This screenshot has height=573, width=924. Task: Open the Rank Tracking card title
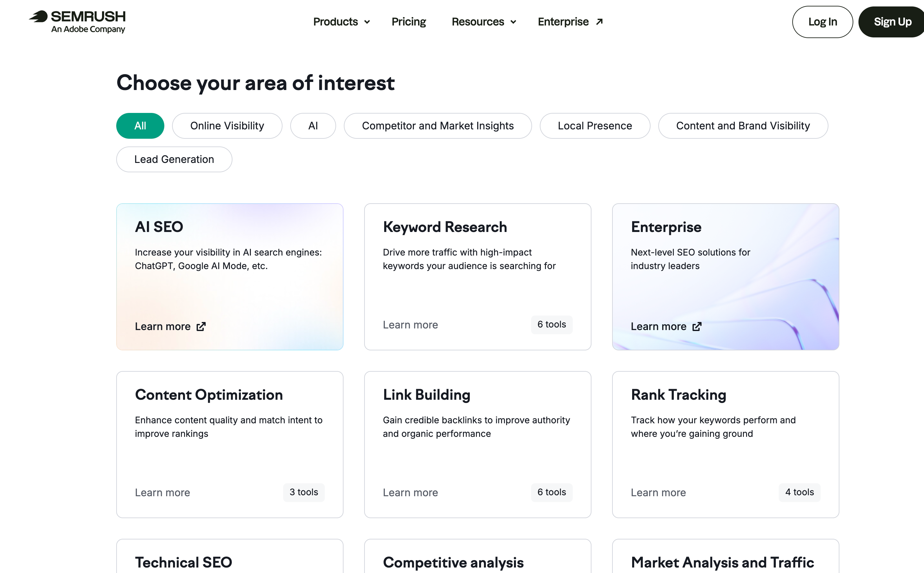pyautogui.click(x=679, y=395)
